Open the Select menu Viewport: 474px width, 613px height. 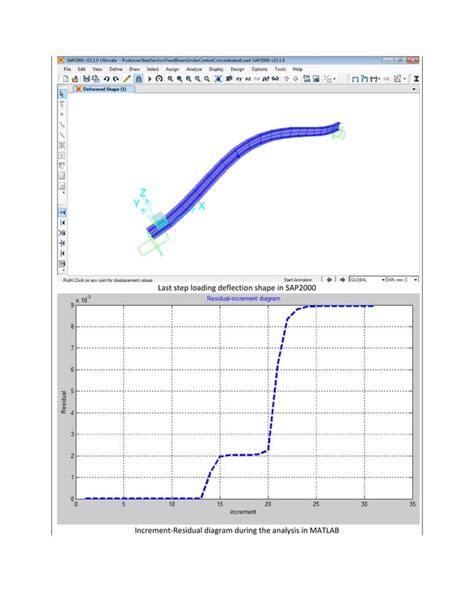[x=153, y=69]
